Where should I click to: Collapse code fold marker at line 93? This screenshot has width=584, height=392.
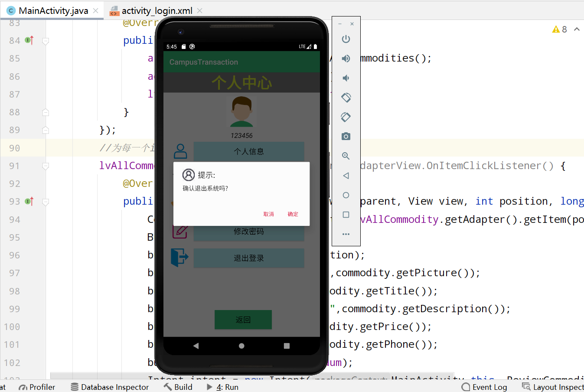46,202
